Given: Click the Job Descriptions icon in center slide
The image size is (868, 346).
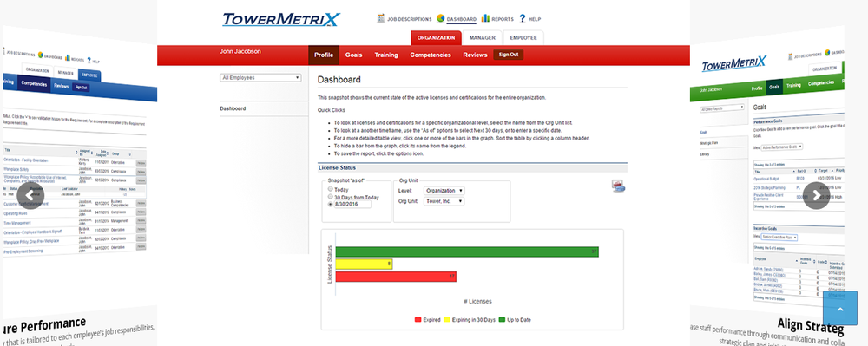Looking at the screenshot, I should tap(381, 18).
